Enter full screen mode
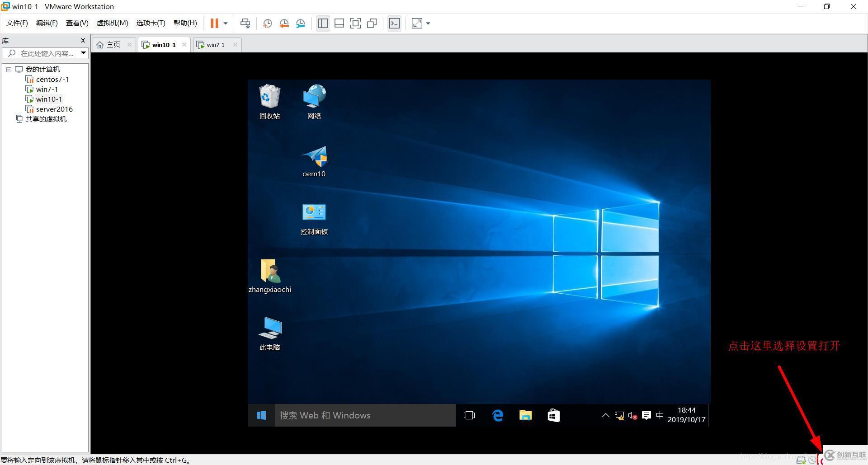Image resolution: width=868 pixels, height=465 pixels. click(355, 23)
